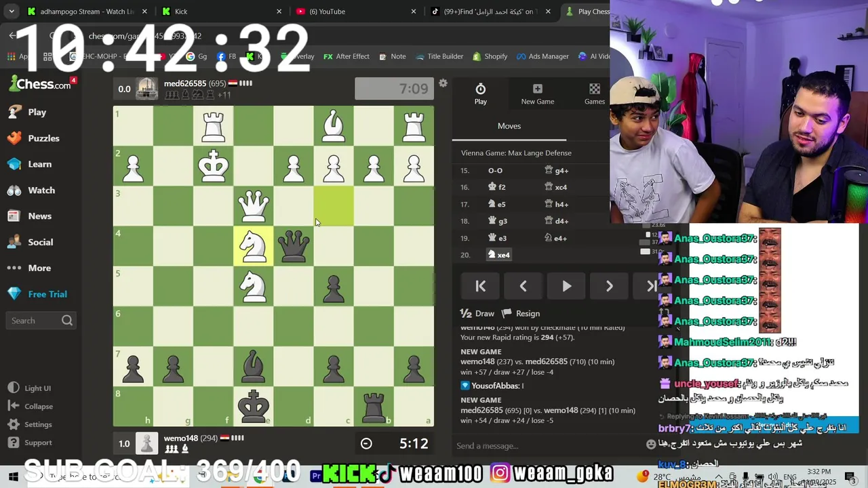Click the black queen on the board
The width and height of the screenshot is (868, 488).
click(294, 246)
